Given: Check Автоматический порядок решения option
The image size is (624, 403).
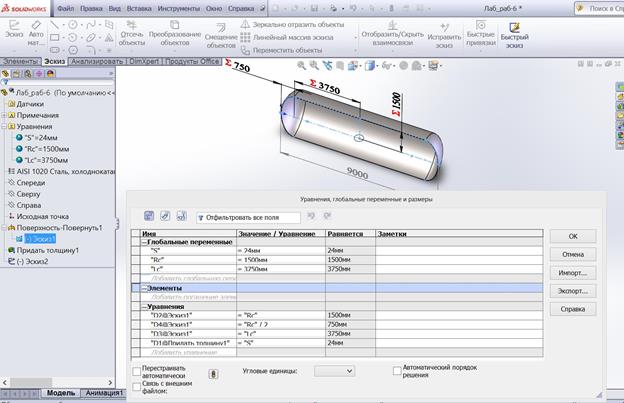Looking at the screenshot, I should pos(397,370).
